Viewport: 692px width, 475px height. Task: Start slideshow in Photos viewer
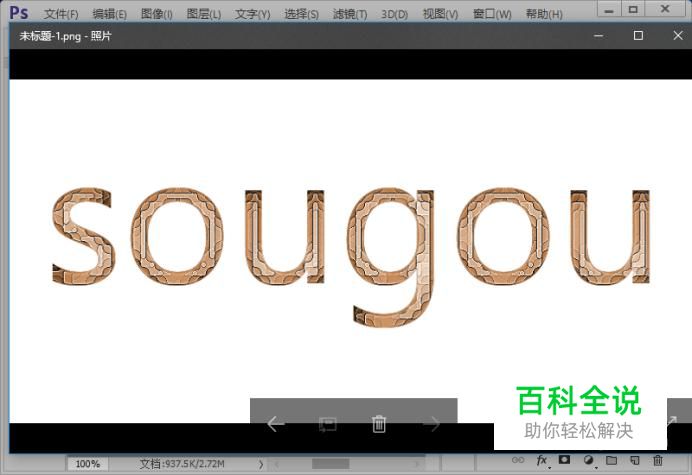pos(327,425)
